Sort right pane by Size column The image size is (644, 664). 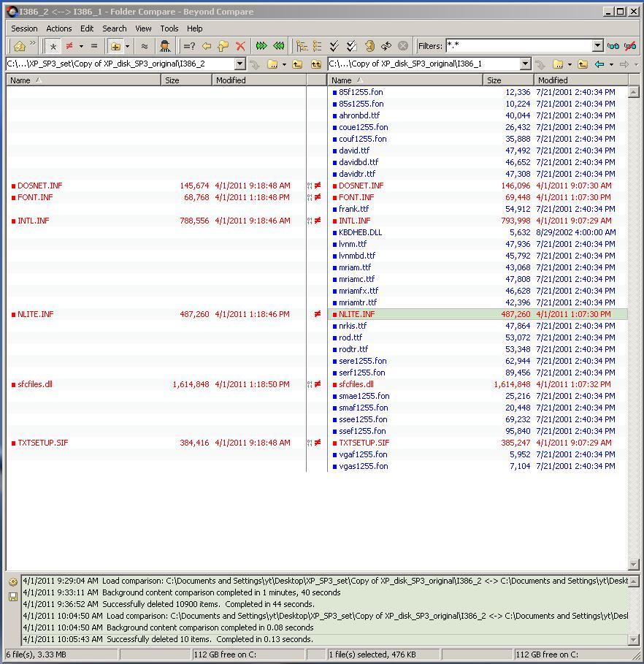[x=508, y=80]
